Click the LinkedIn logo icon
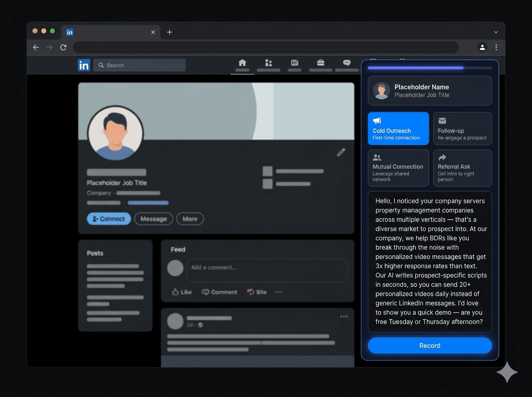This screenshot has height=397, width=532. [84, 65]
